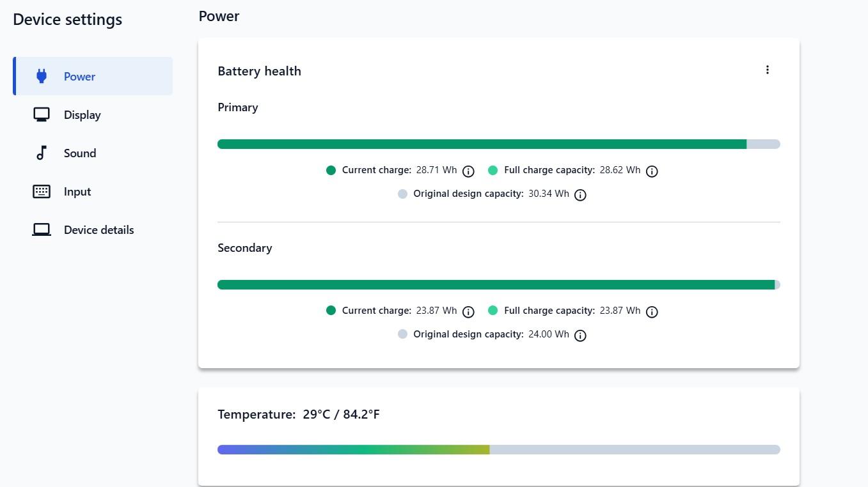Show info for Secondary current charge
Screen dimensions: 868x487
[468, 312]
